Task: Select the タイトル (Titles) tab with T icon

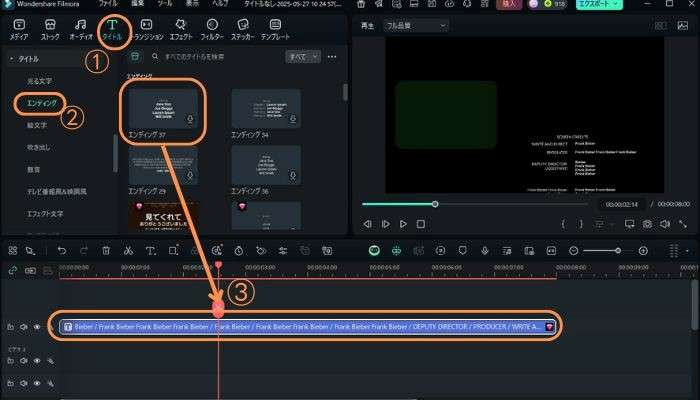Action: click(112, 29)
